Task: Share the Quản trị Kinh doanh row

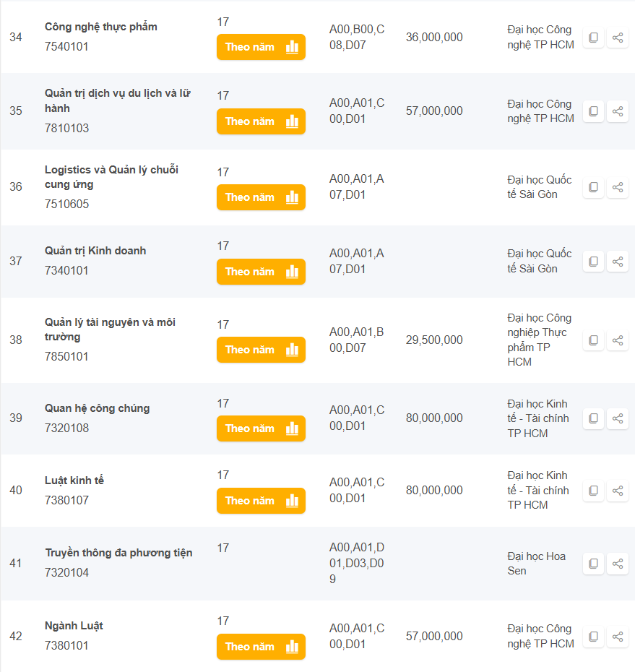Action: [x=618, y=262]
